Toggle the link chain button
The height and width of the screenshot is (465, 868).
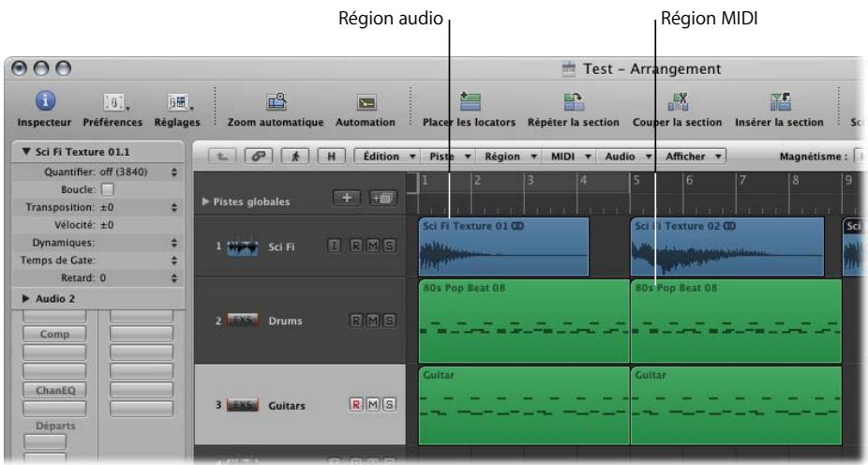click(x=259, y=157)
